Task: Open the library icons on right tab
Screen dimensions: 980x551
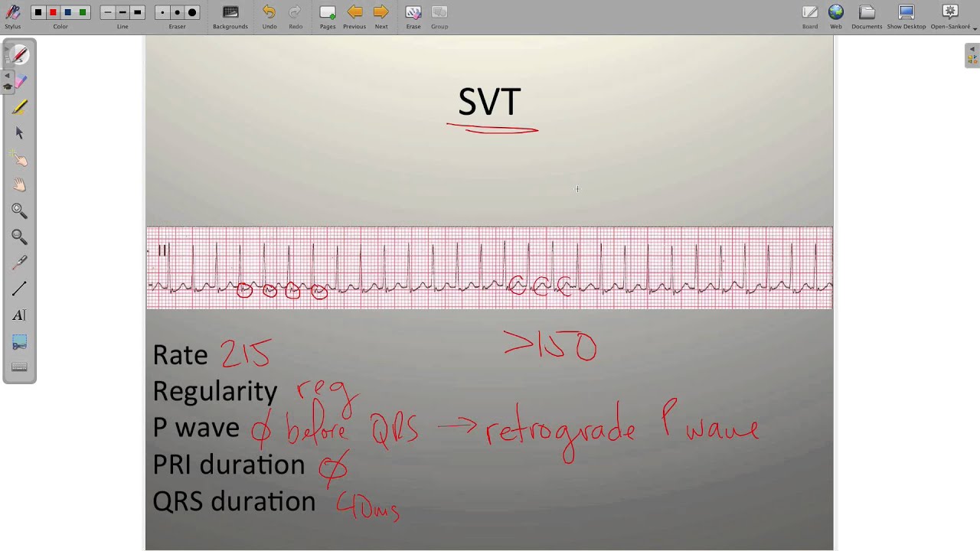Action: (972, 60)
